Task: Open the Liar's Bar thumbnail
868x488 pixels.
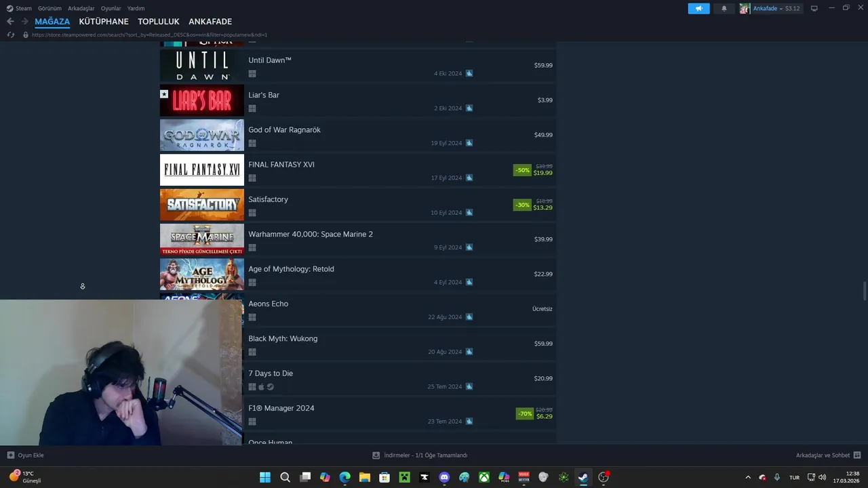Action: tap(202, 100)
